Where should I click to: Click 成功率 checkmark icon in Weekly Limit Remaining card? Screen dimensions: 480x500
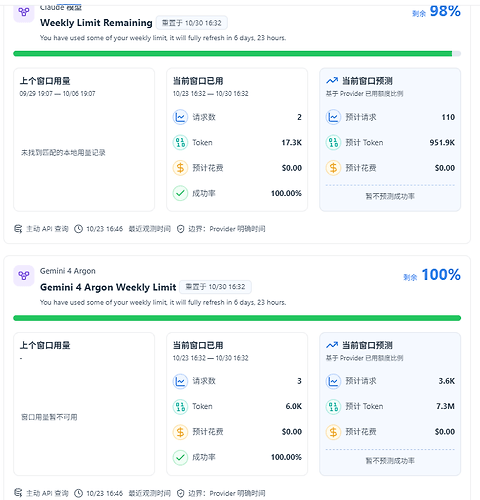180,193
